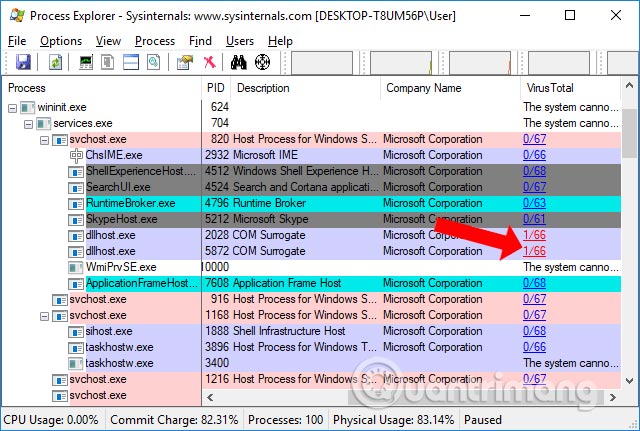Click the red X Kill Process icon
The width and height of the screenshot is (640, 431).
pos(209,62)
